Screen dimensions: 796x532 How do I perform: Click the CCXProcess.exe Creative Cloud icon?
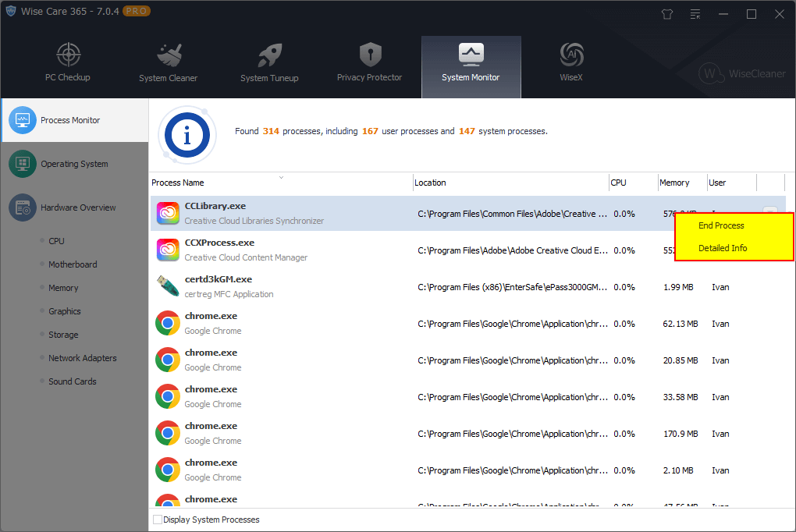pyautogui.click(x=168, y=250)
